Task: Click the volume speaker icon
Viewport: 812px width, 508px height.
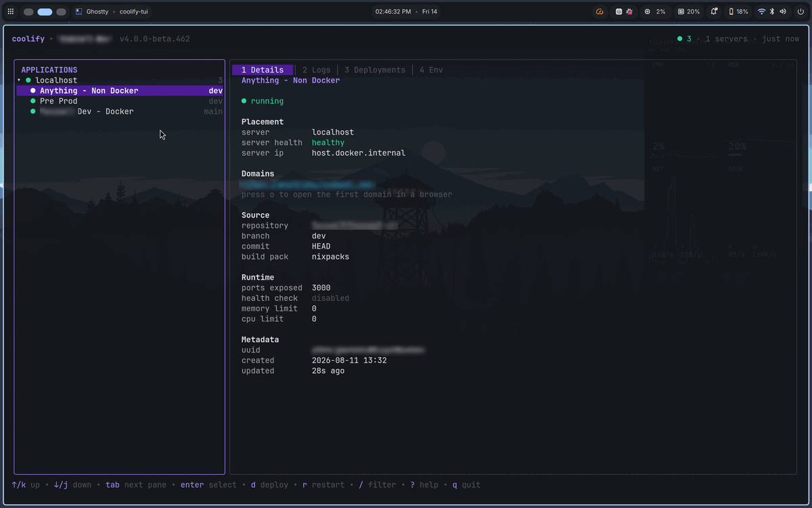Action: (x=783, y=12)
